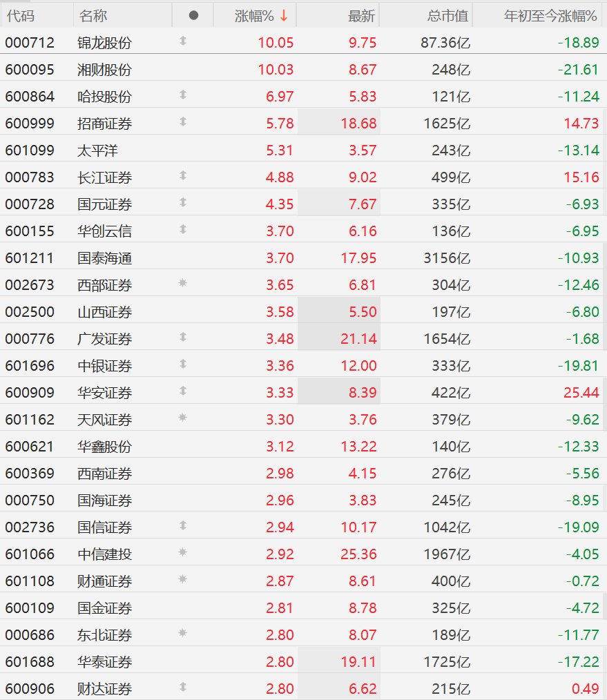Click the star icon in the 东北证券 row

click(182, 632)
